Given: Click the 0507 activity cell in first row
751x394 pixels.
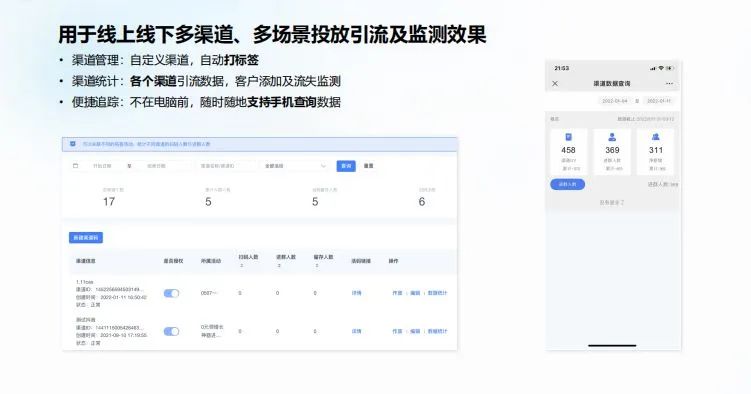Looking at the screenshot, I should [x=209, y=293].
